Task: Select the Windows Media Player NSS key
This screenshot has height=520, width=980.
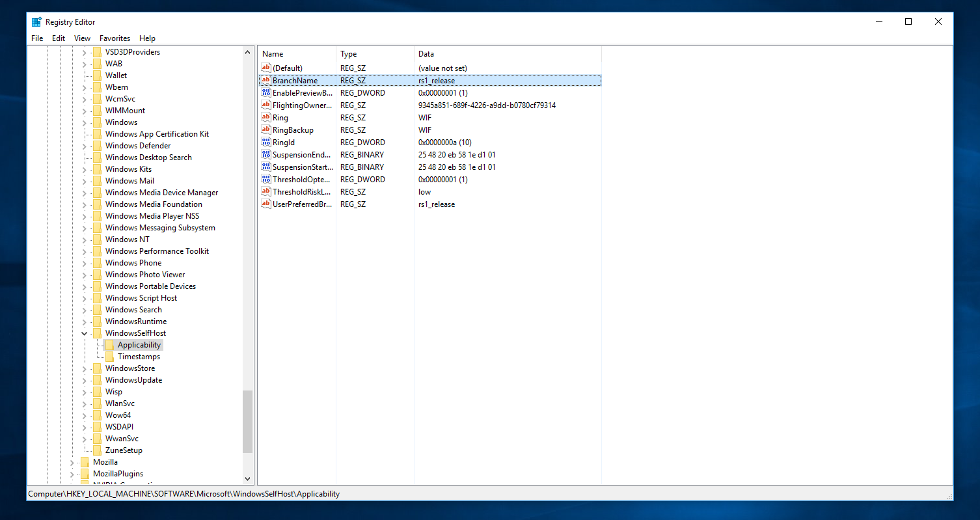Action: tap(152, 216)
